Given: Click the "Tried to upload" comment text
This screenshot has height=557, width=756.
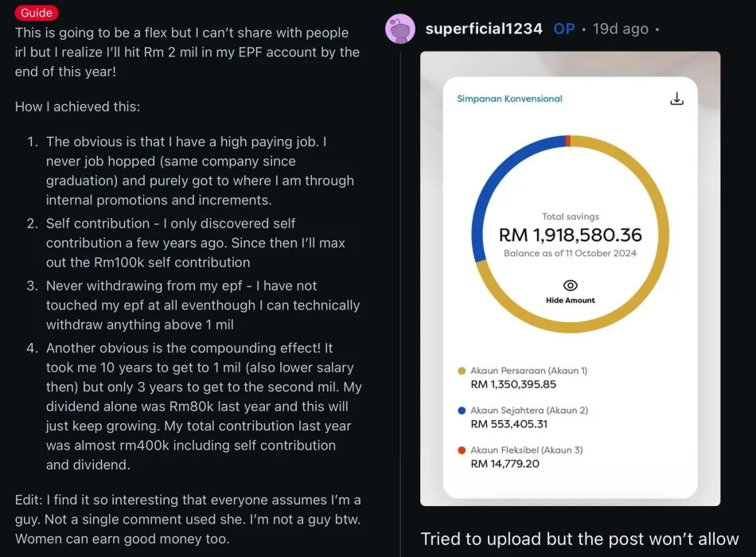Looking at the screenshot, I should coord(579,539).
